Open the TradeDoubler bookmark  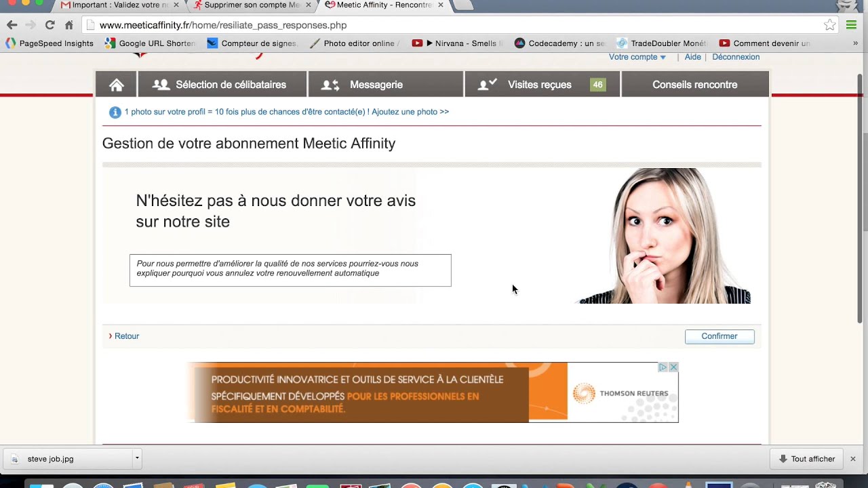661,43
